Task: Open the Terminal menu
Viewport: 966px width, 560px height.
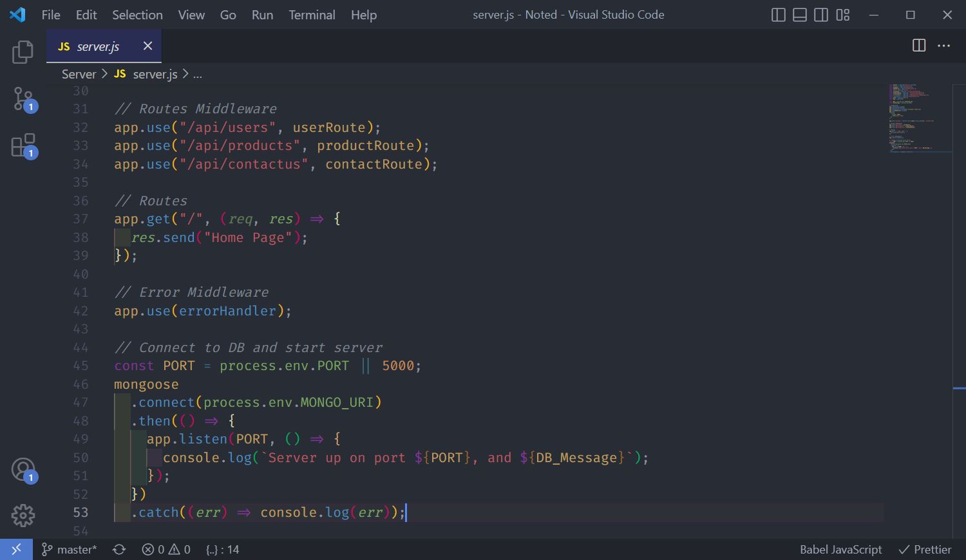Action: point(312,15)
